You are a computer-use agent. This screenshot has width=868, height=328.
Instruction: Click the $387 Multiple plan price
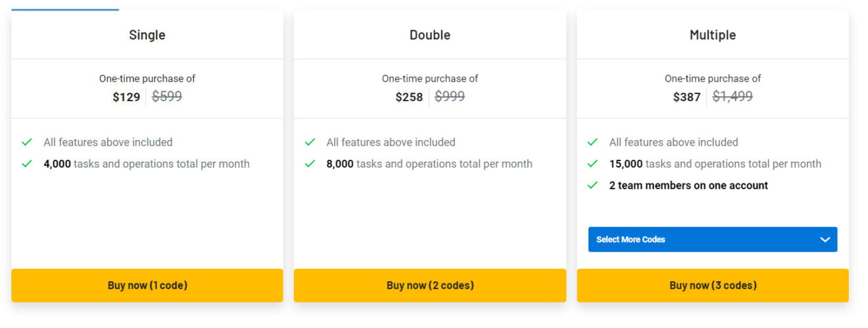(687, 97)
